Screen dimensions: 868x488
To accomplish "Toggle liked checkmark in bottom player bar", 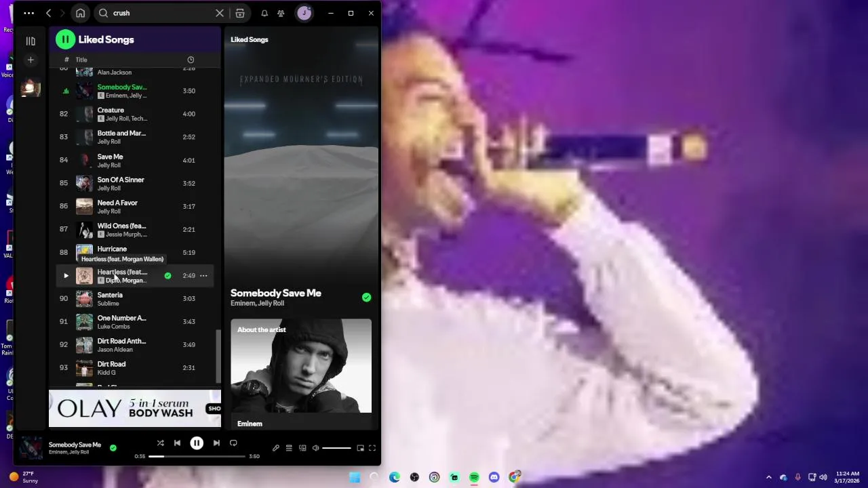I will [x=113, y=448].
